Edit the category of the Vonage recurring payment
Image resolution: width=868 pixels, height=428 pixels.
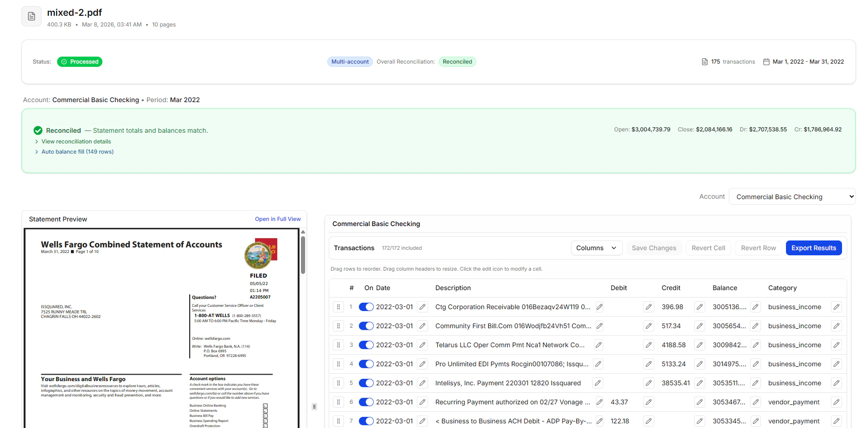click(x=837, y=402)
